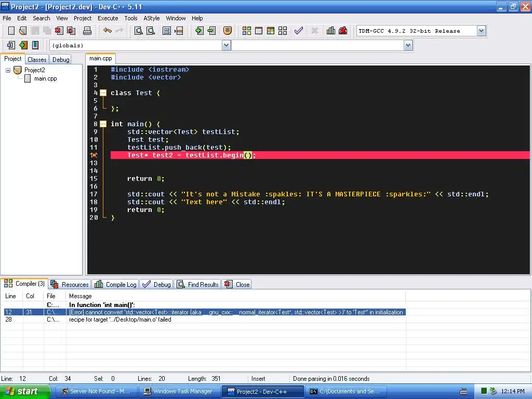Collapse the Project2 tree node
This screenshot has height=399, width=532.
(x=8, y=70)
